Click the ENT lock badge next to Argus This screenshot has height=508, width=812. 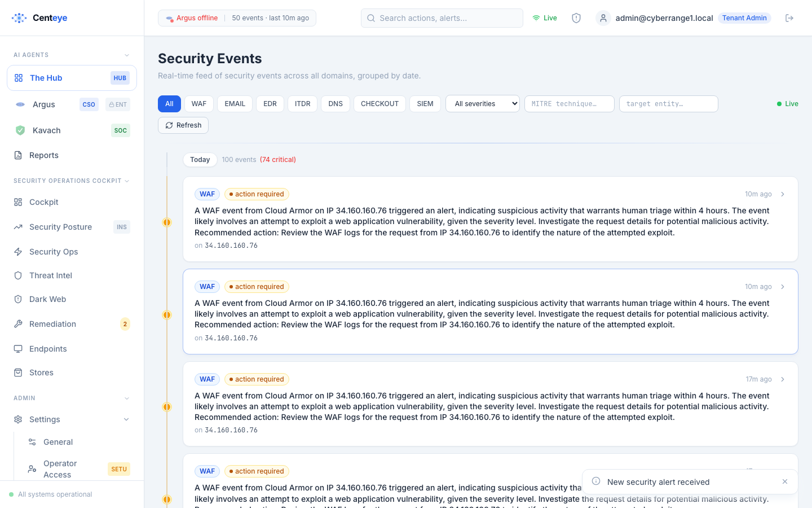coord(118,104)
